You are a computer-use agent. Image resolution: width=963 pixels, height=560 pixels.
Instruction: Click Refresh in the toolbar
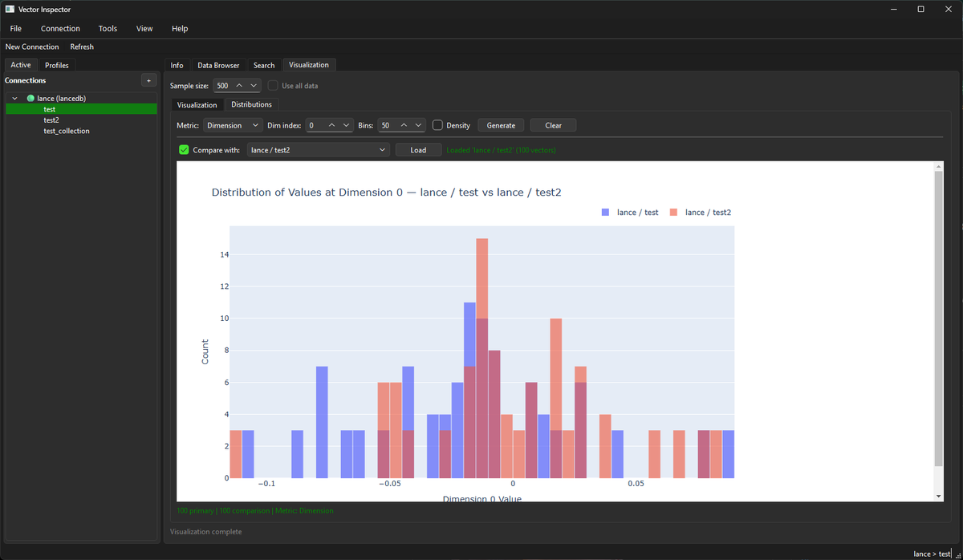click(x=82, y=47)
